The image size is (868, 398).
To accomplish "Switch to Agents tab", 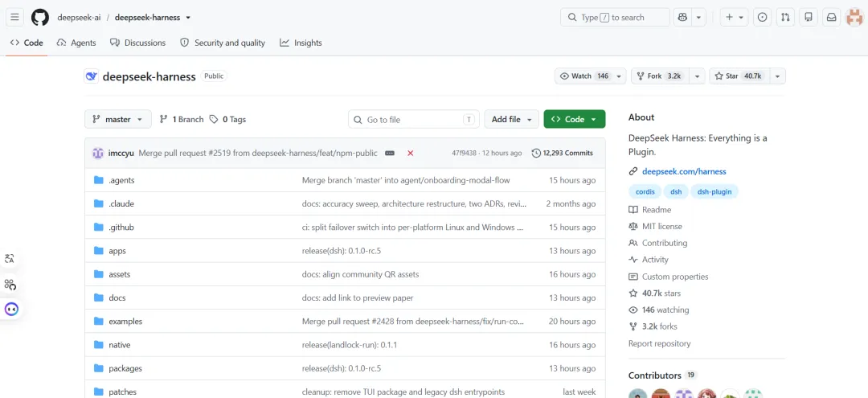I will [x=76, y=43].
